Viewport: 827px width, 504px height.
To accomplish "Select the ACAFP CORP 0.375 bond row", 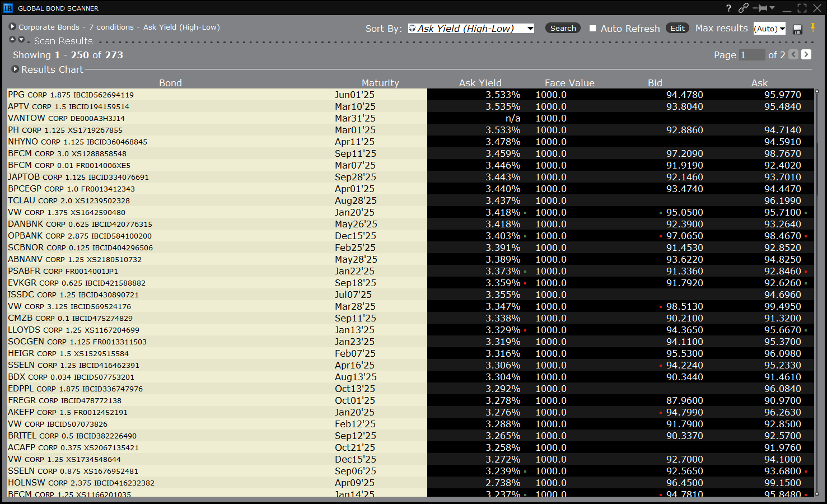I will tap(410, 447).
